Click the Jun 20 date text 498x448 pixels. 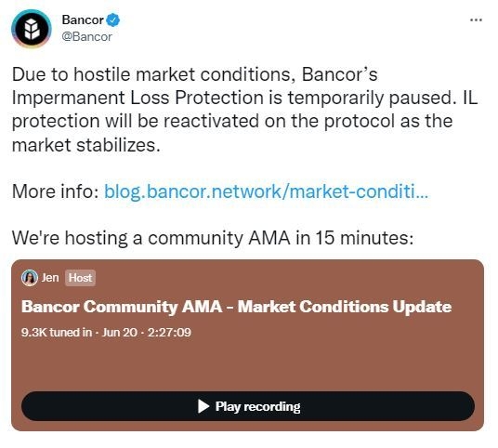pyautogui.click(x=120, y=333)
